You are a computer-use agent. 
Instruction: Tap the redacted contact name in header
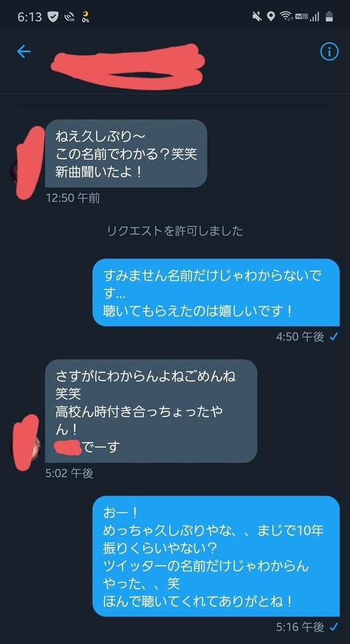(128, 66)
